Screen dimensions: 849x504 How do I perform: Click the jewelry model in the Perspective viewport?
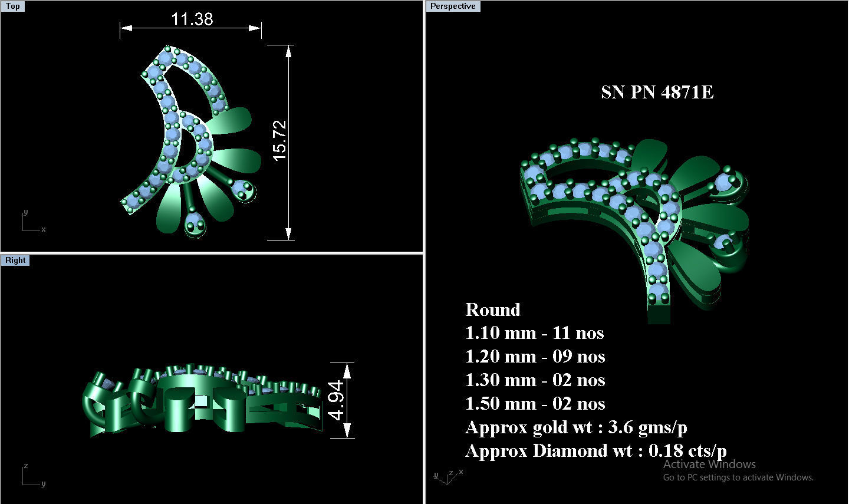[635, 231]
